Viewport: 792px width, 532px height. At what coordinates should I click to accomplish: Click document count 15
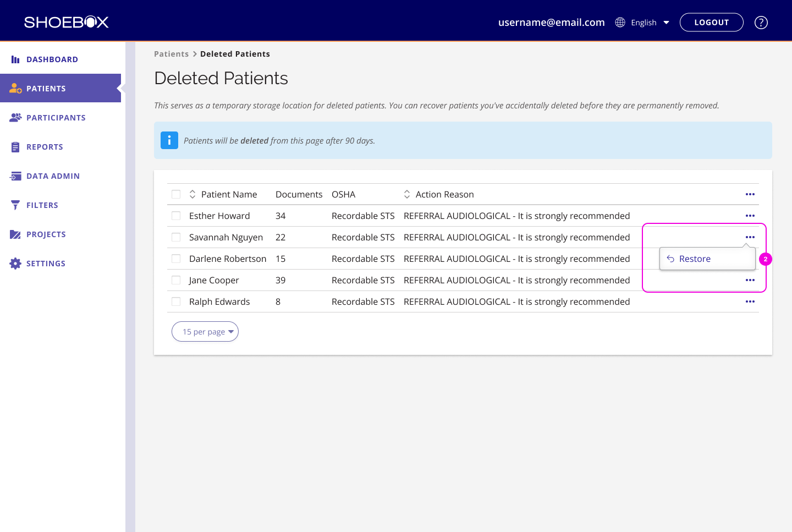pyautogui.click(x=280, y=259)
